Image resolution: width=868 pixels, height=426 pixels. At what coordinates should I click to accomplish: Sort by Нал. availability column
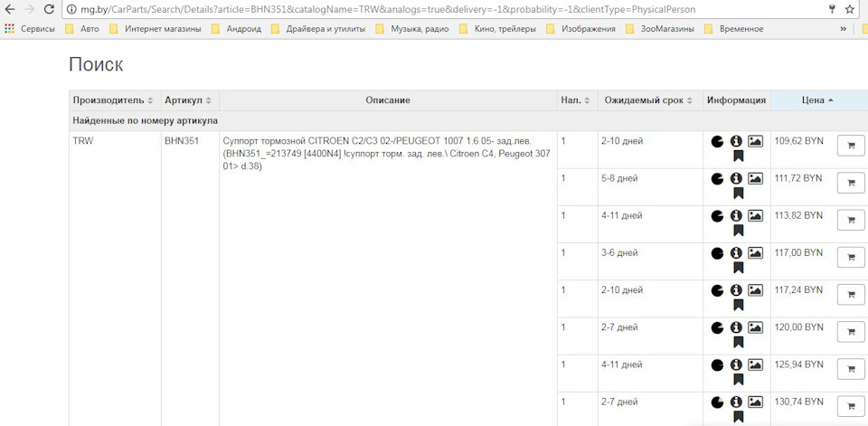[578, 100]
